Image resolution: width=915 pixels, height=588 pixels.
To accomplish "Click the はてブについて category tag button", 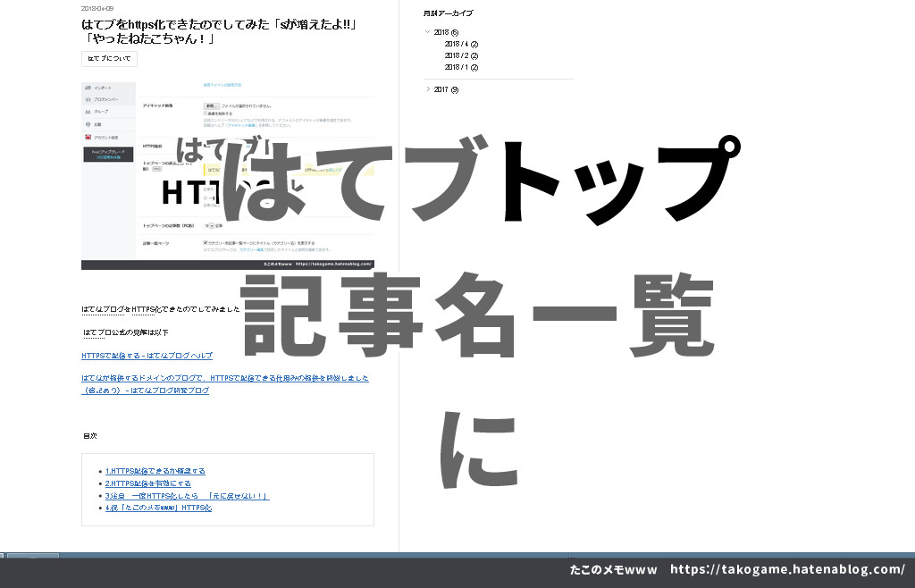I will coord(109,59).
